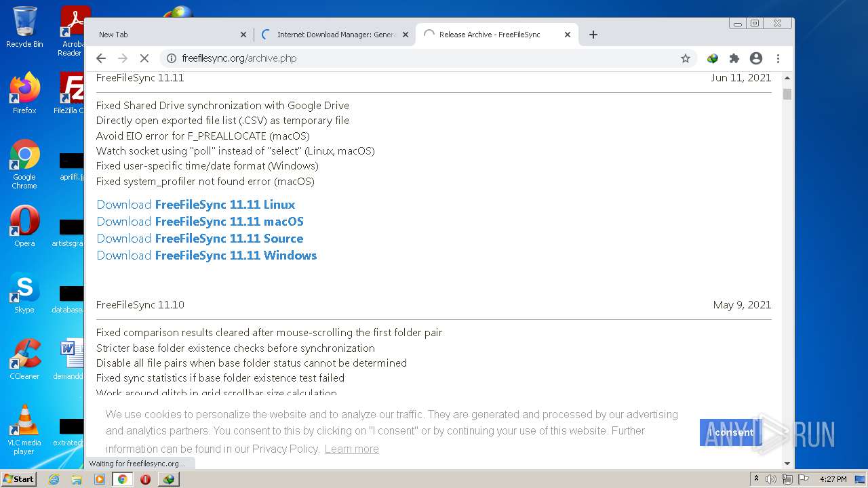This screenshot has width=868, height=488.
Task: Click page scrollbar down arrow
Action: click(x=787, y=464)
